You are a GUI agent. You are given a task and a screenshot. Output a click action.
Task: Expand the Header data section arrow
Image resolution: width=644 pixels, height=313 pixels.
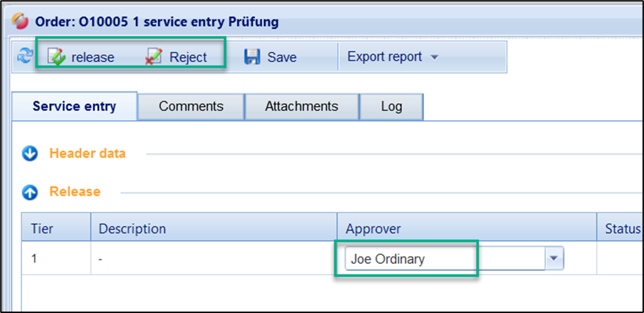coord(30,154)
